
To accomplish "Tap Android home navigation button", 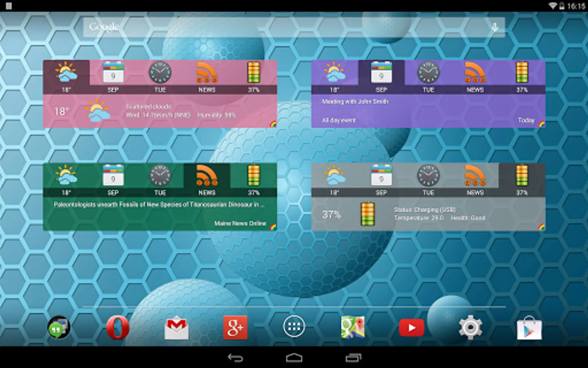I will pos(294,358).
